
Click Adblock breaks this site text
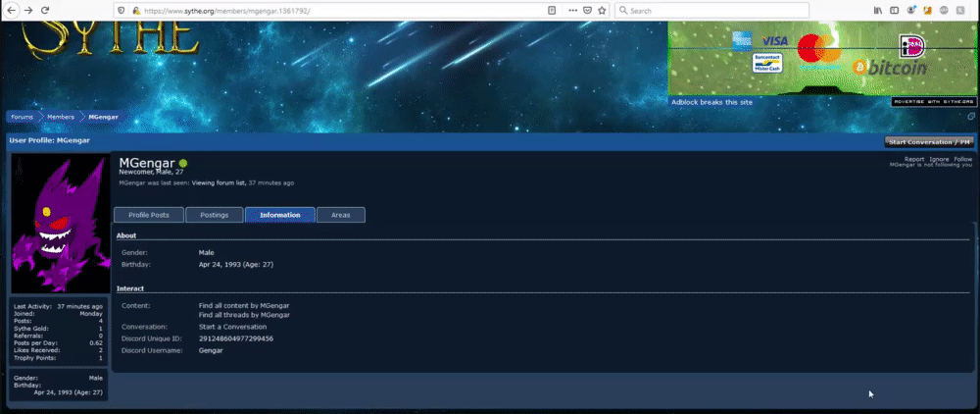click(711, 102)
